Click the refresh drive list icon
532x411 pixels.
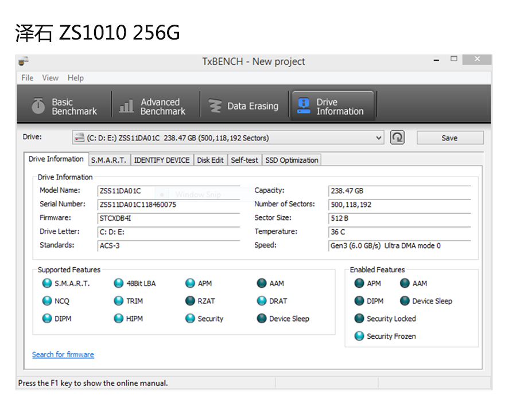pos(397,138)
